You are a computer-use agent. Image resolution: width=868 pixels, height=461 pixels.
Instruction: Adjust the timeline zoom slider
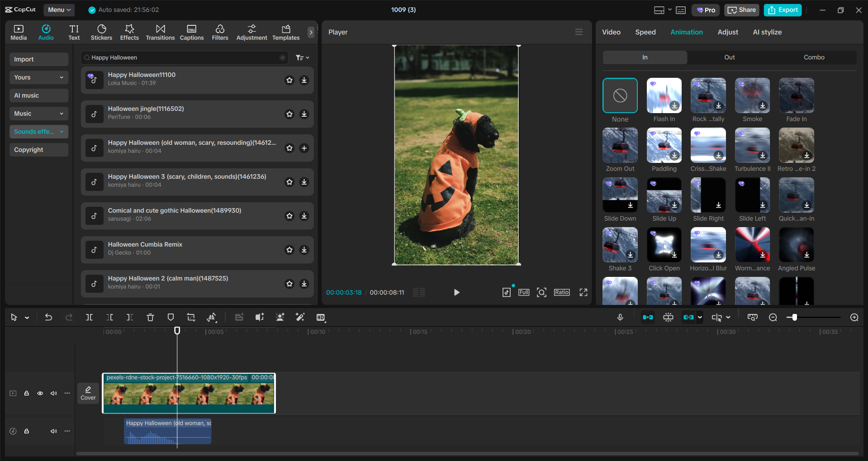tap(794, 317)
